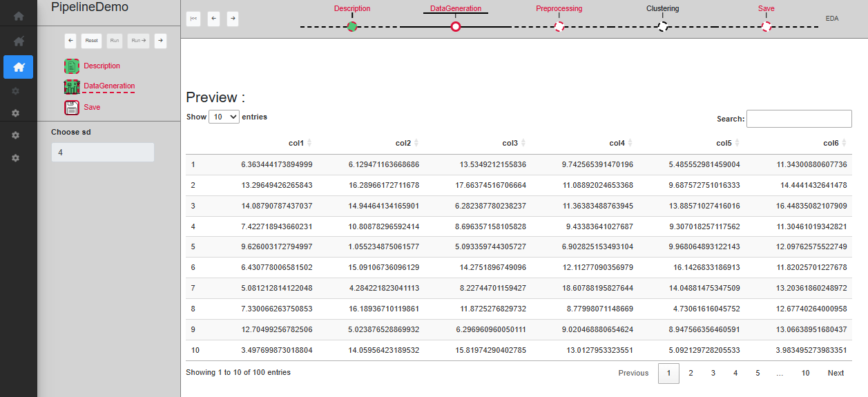Click cell 9.968064893122143 in row 5
The height and width of the screenshot is (397, 868).
704,247
